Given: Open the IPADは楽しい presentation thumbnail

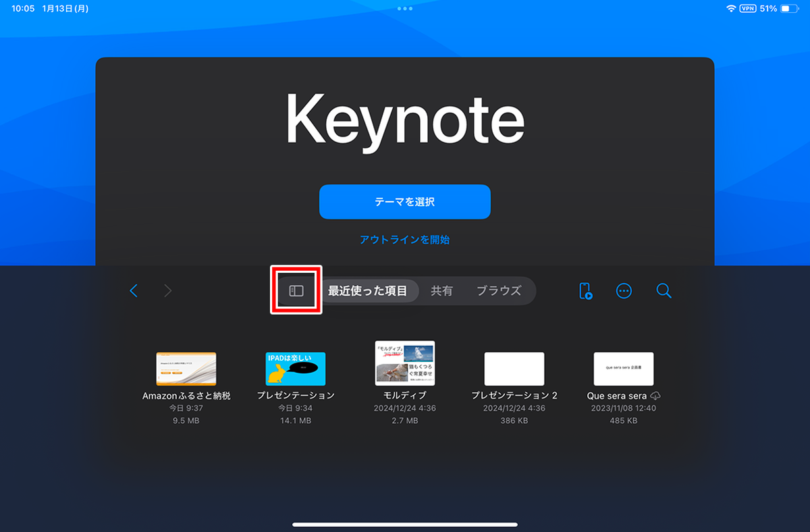Looking at the screenshot, I should [296, 369].
